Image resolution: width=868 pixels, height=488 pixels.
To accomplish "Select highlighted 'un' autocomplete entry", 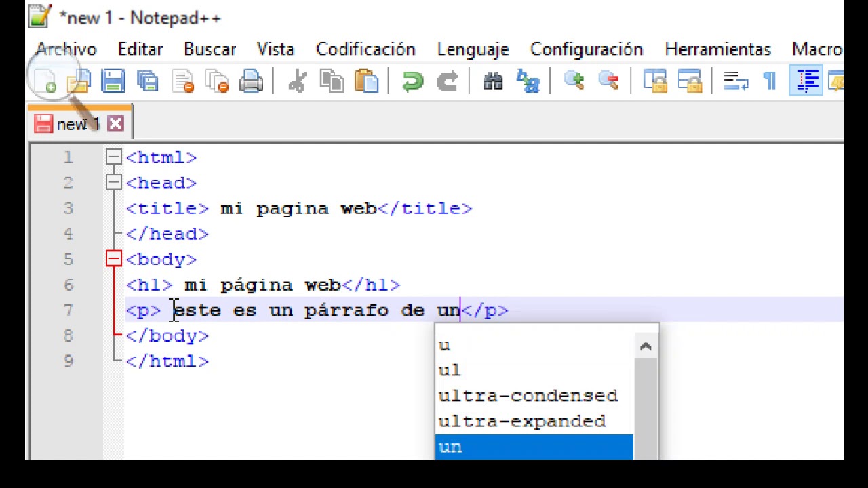I will [534, 447].
